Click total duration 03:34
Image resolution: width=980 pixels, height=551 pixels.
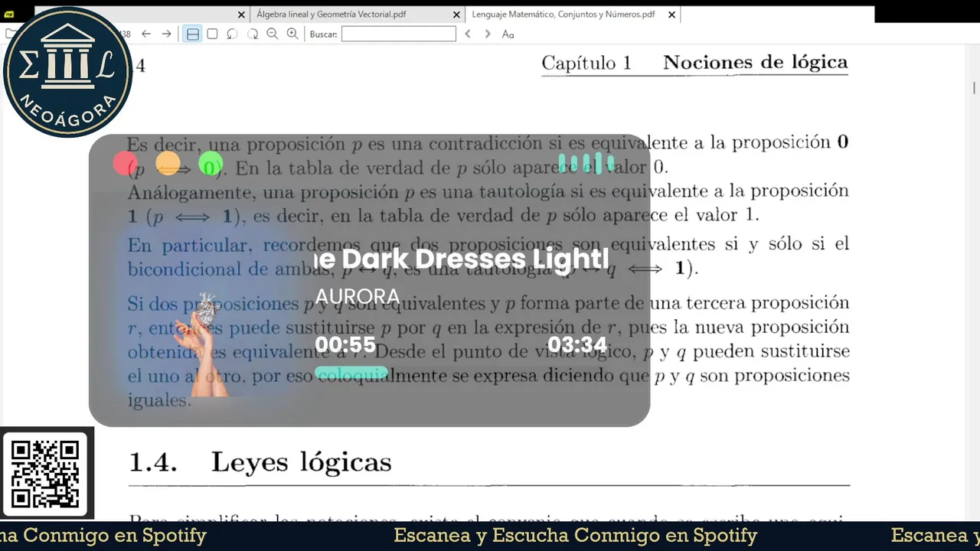click(x=577, y=345)
